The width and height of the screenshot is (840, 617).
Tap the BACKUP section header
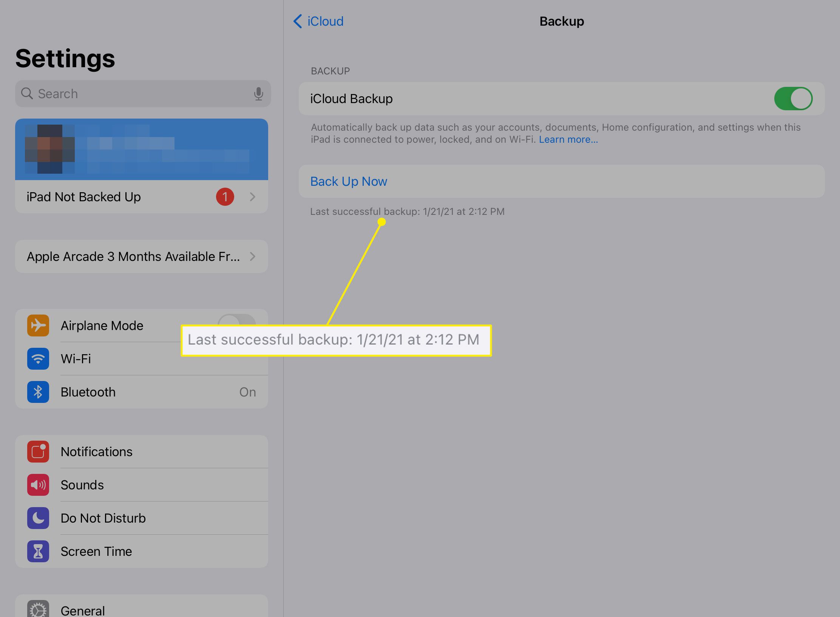click(x=330, y=71)
